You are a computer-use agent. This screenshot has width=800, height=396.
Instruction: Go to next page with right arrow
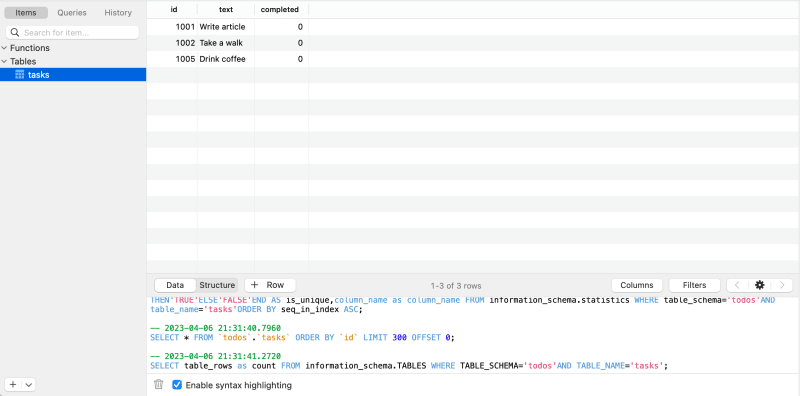click(782, 285)
